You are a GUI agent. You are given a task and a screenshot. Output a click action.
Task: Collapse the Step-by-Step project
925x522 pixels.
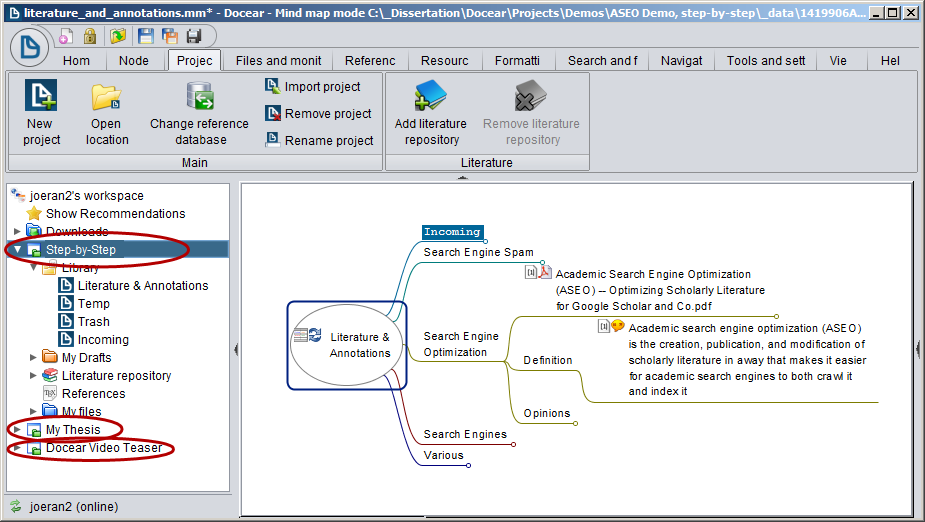click(x=17, y=249)
